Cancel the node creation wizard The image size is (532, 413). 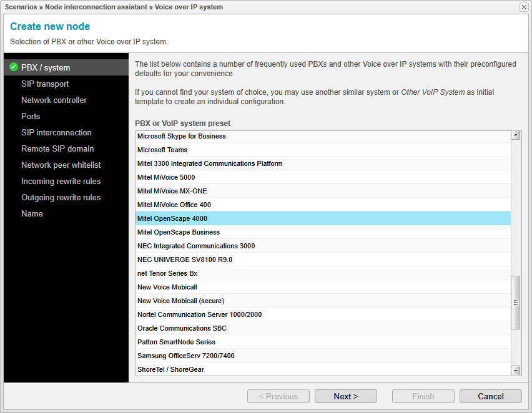point(490,396)
